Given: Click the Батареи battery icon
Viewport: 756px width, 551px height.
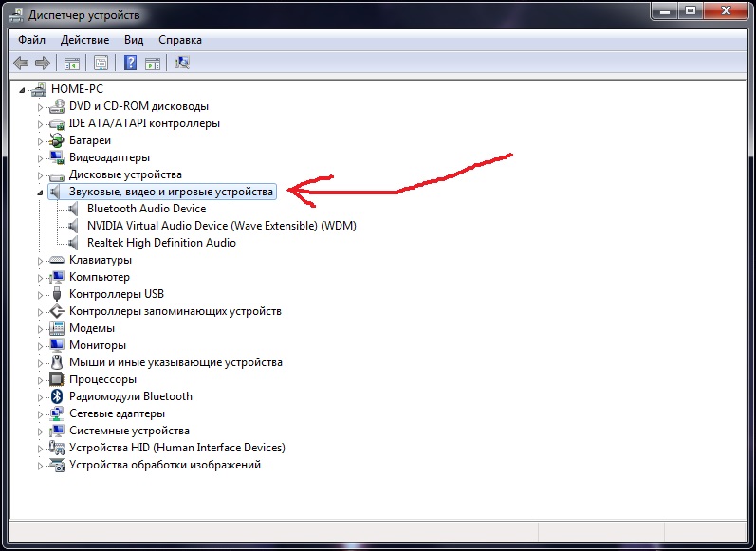Looking at the screenshot, I should (57, 140).
